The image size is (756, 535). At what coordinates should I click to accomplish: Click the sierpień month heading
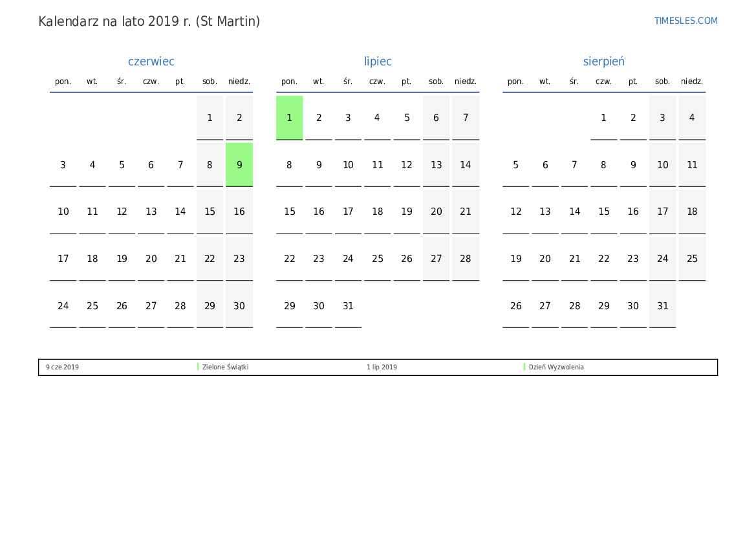coord(603,61)
